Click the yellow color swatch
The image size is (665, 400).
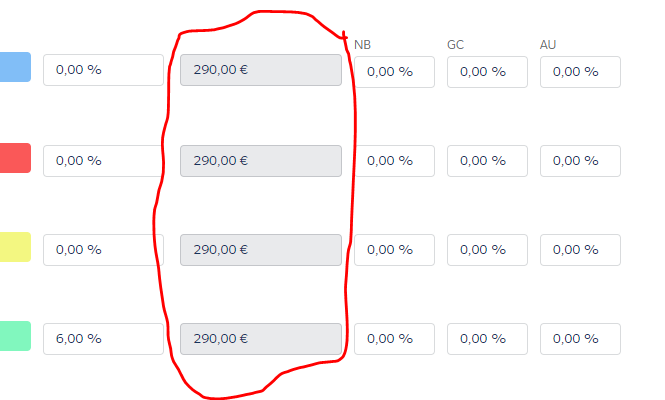[15, 247]
